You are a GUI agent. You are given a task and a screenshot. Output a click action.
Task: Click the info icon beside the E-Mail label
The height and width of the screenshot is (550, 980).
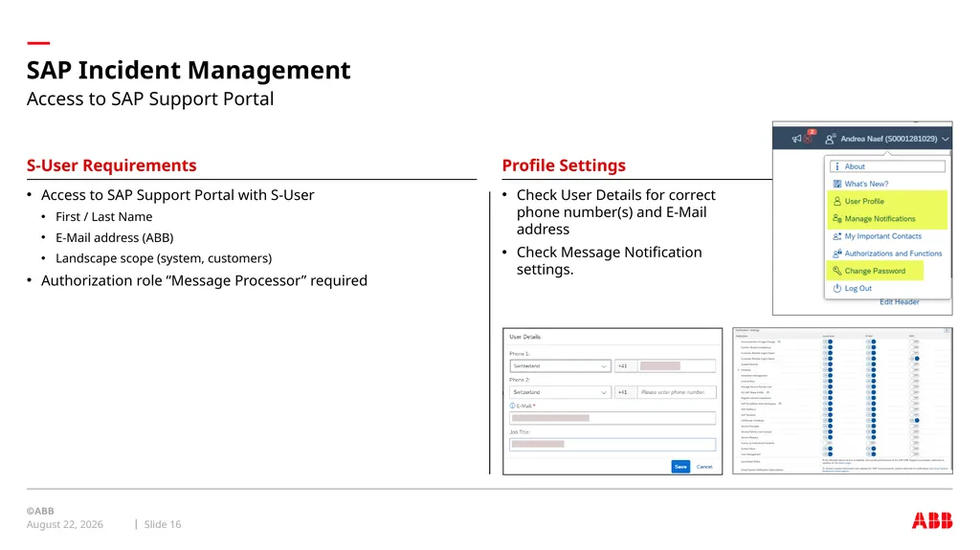[513, 406]
